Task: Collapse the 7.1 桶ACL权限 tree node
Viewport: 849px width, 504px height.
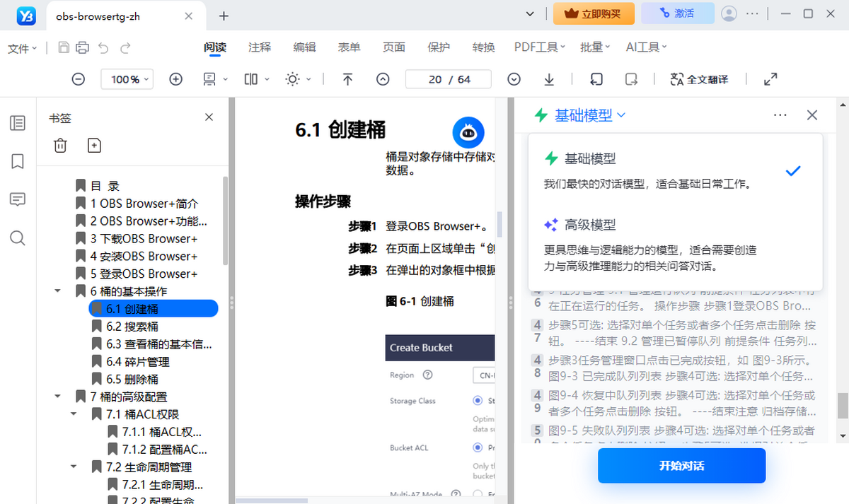Action: pyautogui.click(x=74, y=414)
